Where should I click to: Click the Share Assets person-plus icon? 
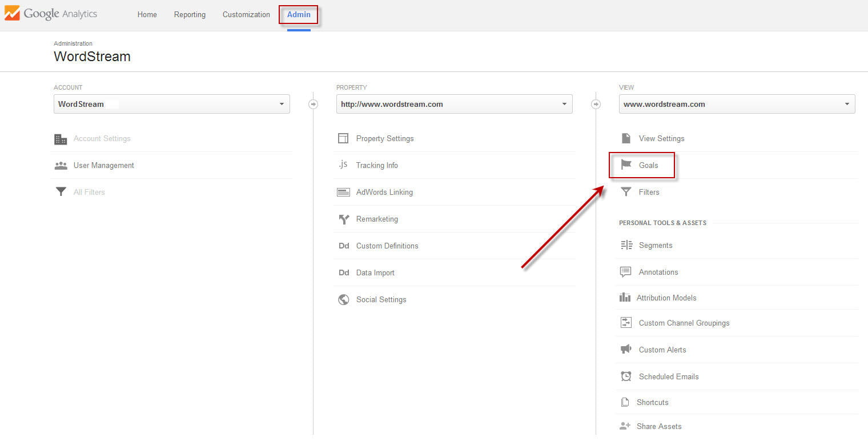pyautogui.click(x=625, y=426)
